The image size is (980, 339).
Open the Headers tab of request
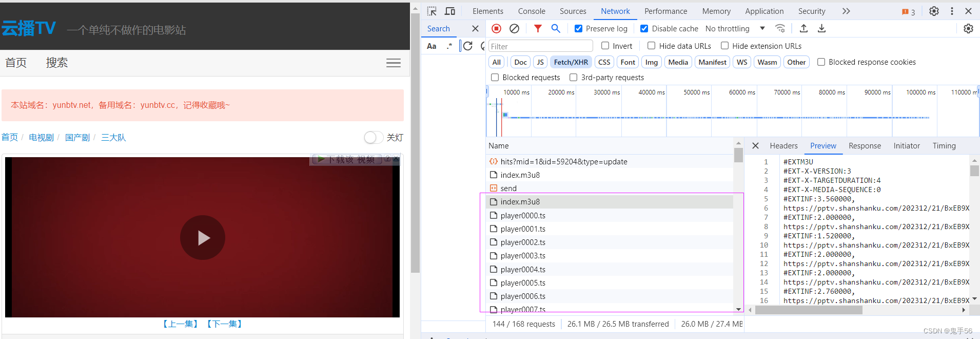pos(783,146)
